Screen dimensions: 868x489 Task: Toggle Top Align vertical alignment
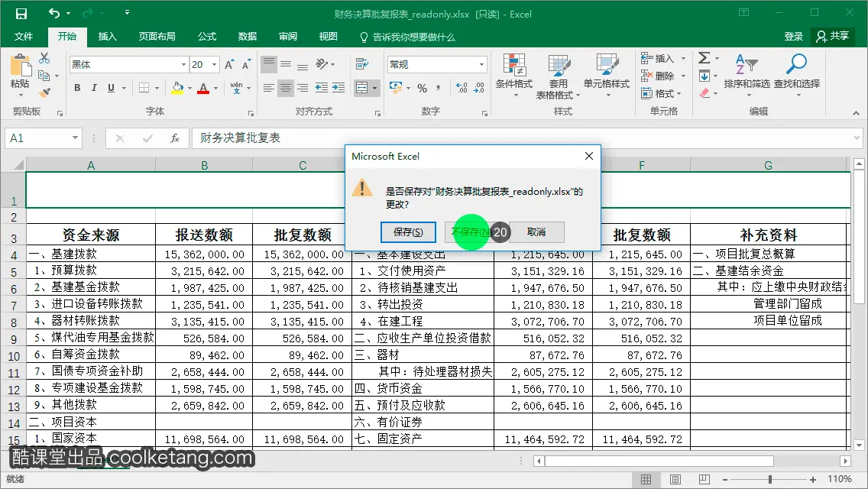(x=268, y=63)
